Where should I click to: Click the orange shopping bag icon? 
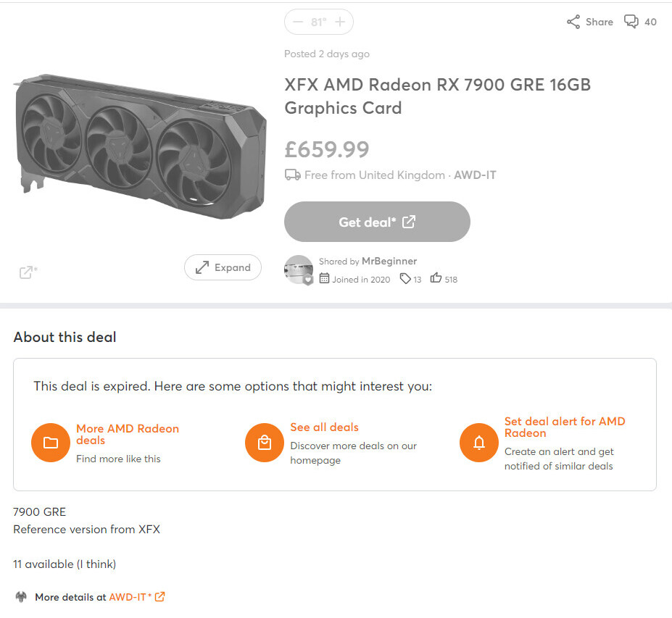point(265,443)
